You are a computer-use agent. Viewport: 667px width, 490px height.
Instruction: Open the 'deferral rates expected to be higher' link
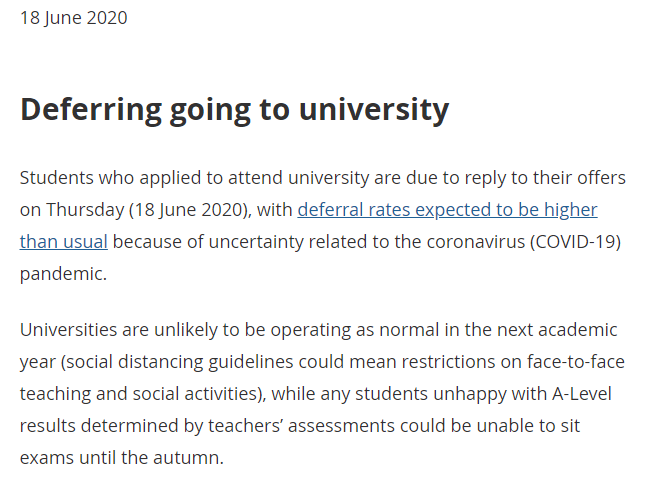point(447,210)
